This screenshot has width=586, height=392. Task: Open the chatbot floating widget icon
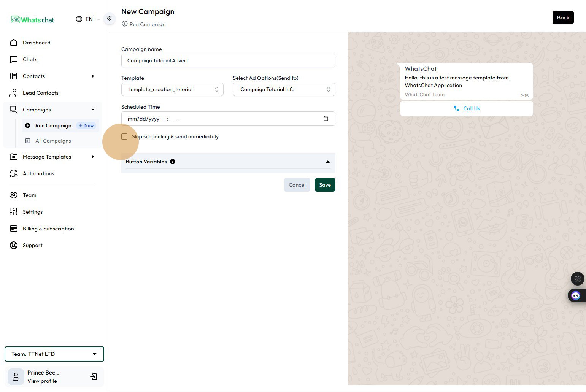coord(576,295)
